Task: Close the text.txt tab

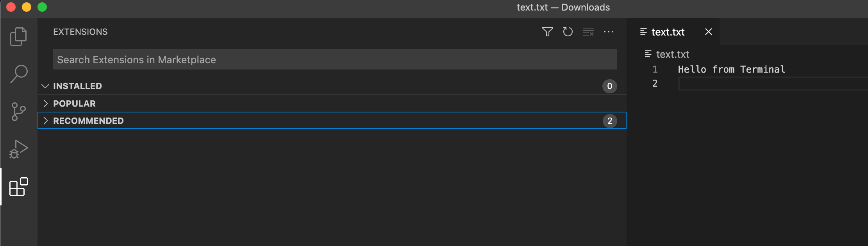Action: pos(708,32)
